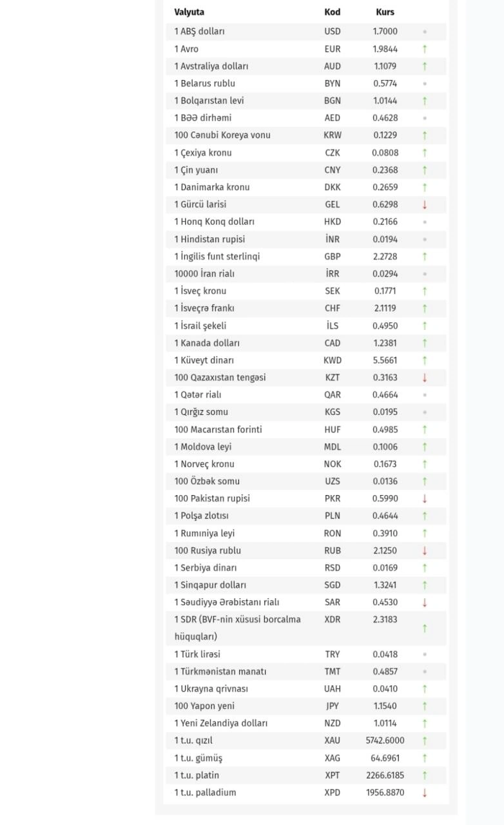Click the red down arrow for Rusiya rublu

(x=424, y=551)
